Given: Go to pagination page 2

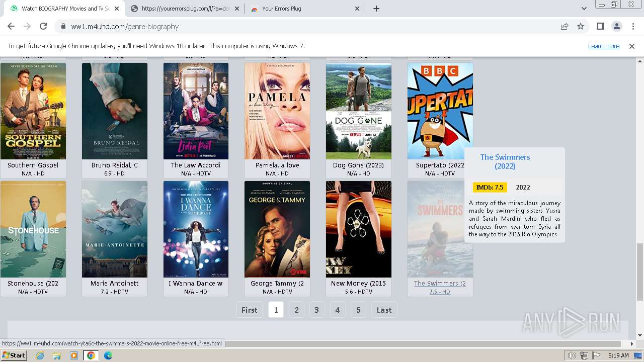Looking at the screenshot, I should coord(296,310).
